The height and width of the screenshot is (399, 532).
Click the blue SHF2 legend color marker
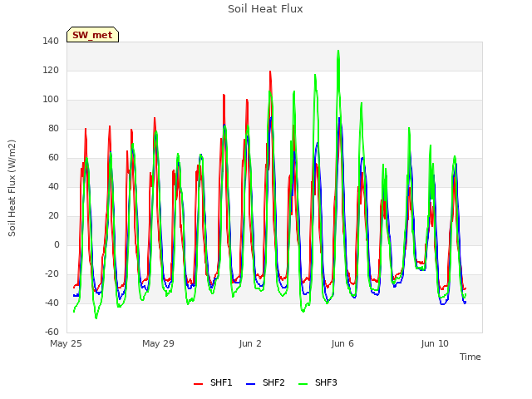[x=250, y=384]
